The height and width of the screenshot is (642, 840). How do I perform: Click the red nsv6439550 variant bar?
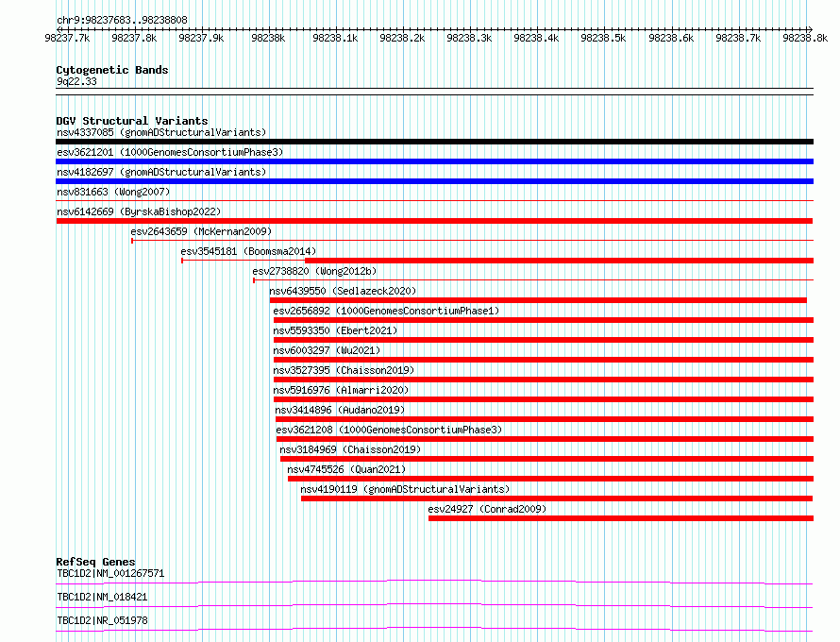538,300
